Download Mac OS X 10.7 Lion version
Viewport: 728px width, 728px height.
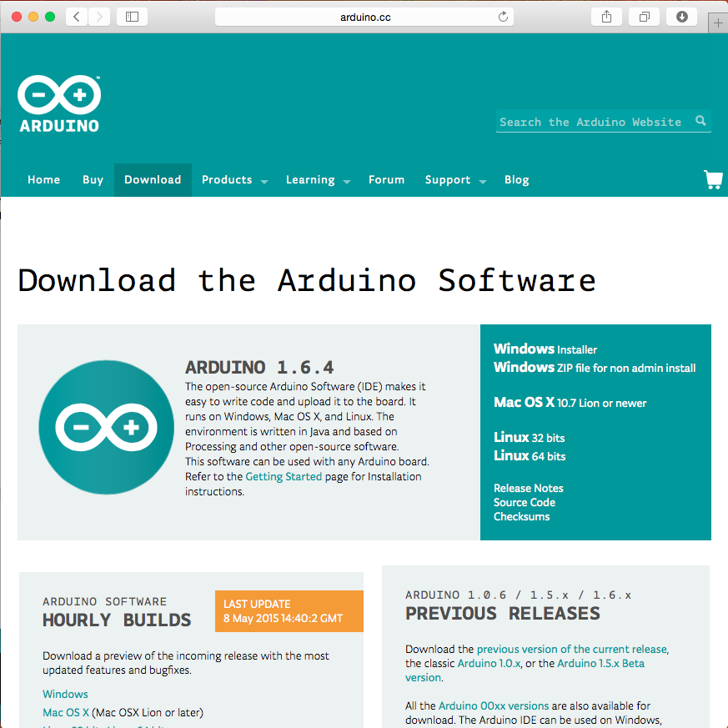[x=570, y=403]
